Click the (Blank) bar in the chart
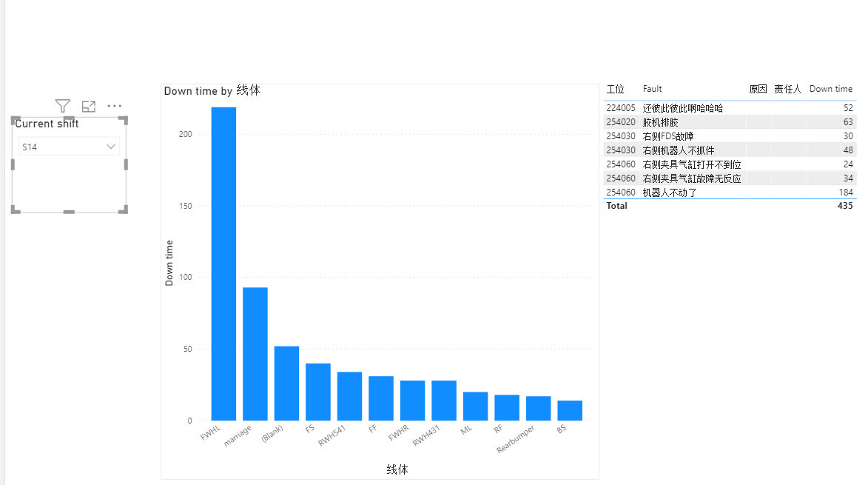868x485 pixels. pos(287,383)
